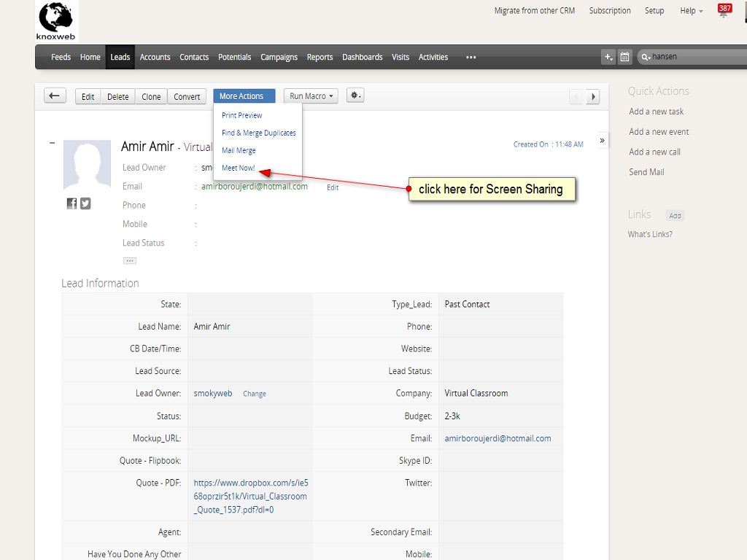Click Send Mail quick action
The width and height of the screenshot is (747, 560).
(x=646, y=172)
